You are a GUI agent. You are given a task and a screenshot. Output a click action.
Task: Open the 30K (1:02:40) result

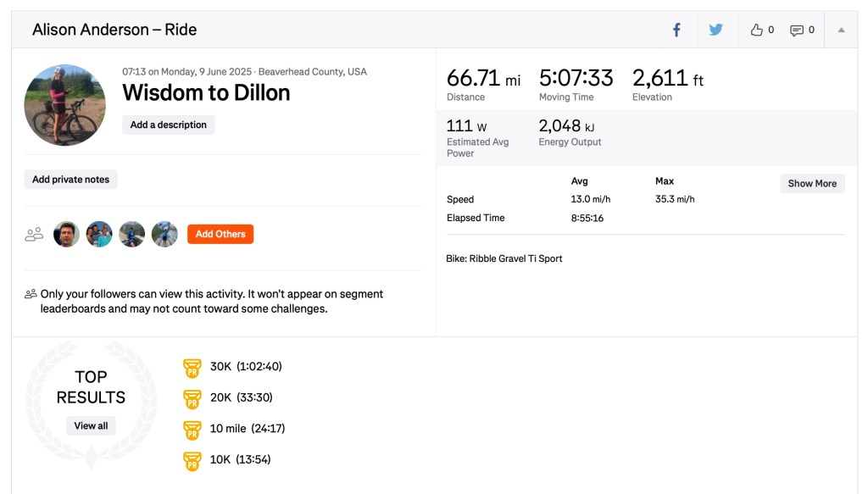[246, 367]
